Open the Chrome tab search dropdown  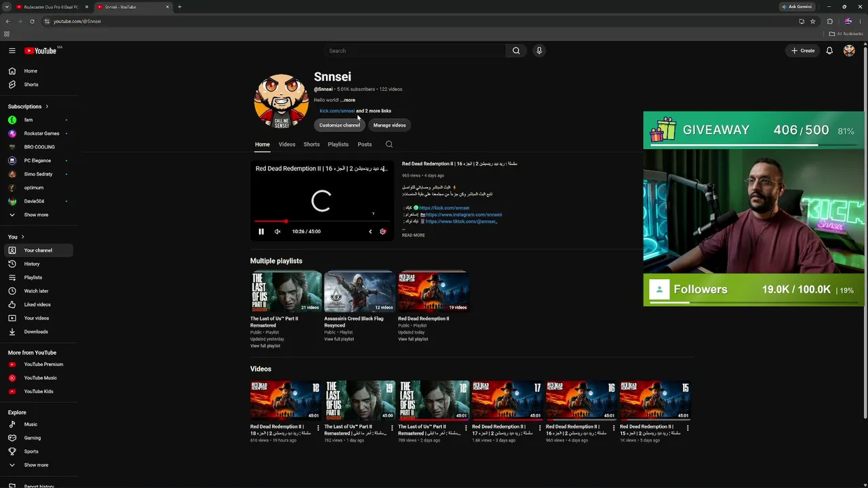click(x=7, y=7)
